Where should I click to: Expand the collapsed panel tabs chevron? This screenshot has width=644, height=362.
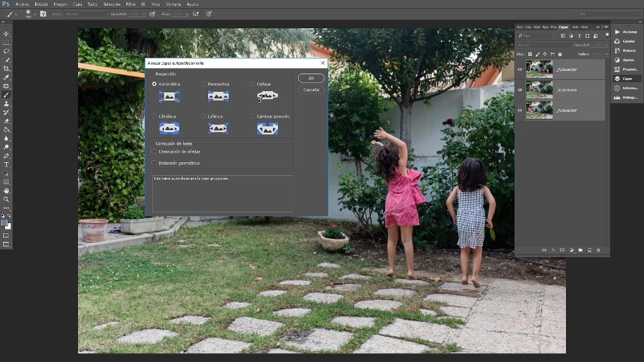click(x=597, y=27)
